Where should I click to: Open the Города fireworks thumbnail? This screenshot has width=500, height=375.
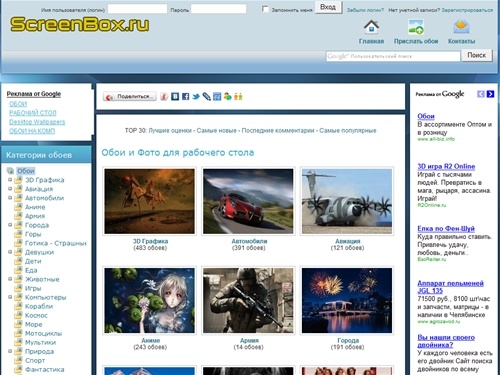pos(347,300)
